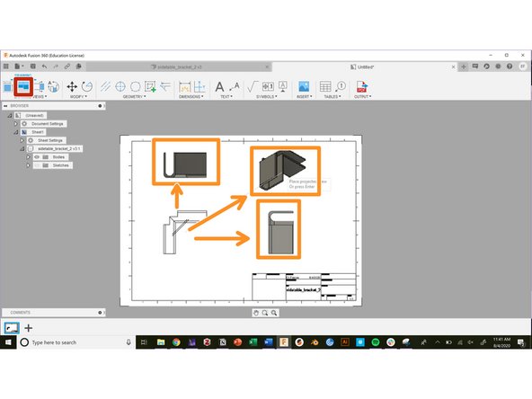Click the Balloon tool icon
Screen dimensions: 532x399
341,87
